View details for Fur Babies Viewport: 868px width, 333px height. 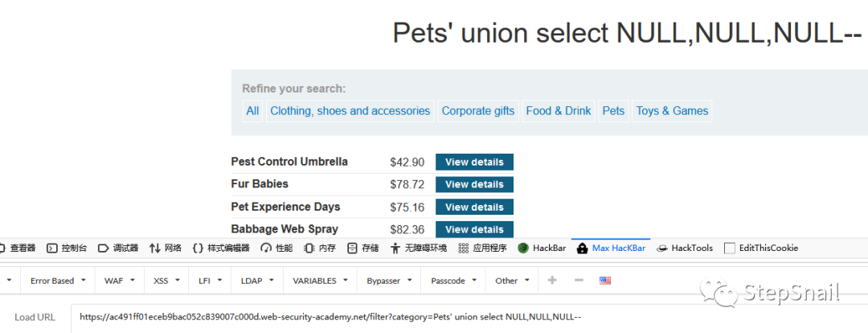click(x=474, y=184)
